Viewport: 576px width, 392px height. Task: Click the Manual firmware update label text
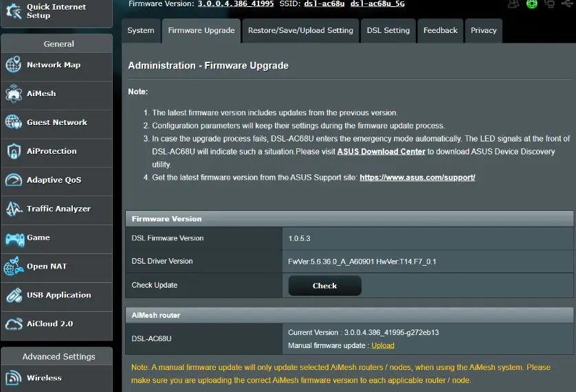(x=329, y=346)
